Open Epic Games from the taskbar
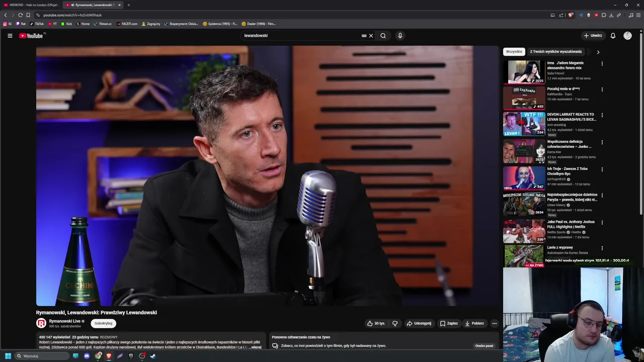The image size is (644, 362). [131, 356]
